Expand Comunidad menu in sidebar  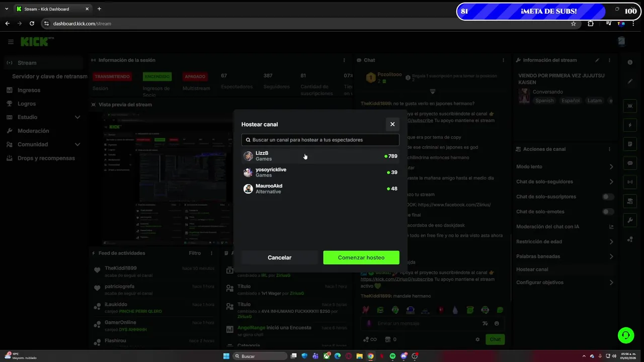coord(43,144)
